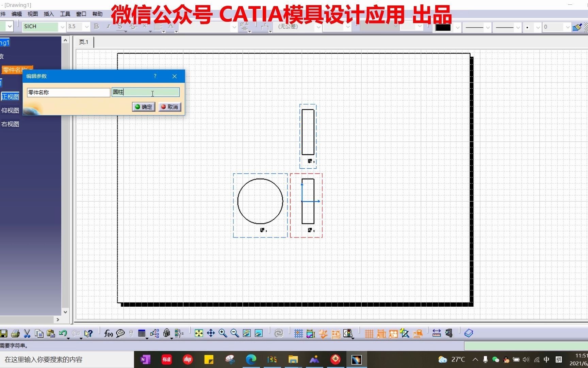Image resolution: width=588 pixels, height=368 pixels.
Task: Switch to the 页.1 sheet tab
Action: tap(84, 42)
